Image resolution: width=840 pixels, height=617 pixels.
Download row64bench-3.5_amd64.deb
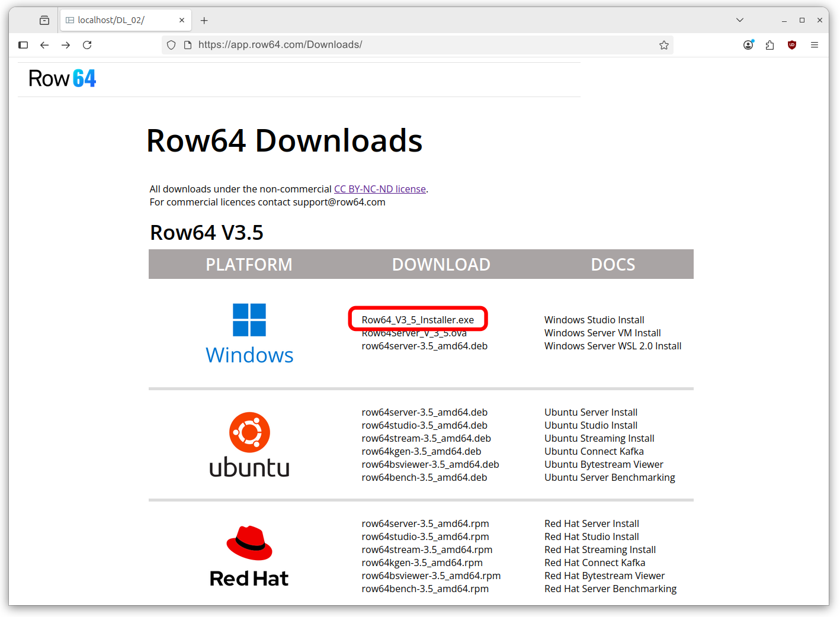[424, 477]
